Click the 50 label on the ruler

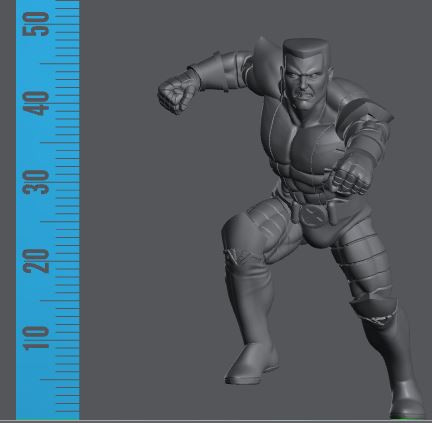(36, 24)
